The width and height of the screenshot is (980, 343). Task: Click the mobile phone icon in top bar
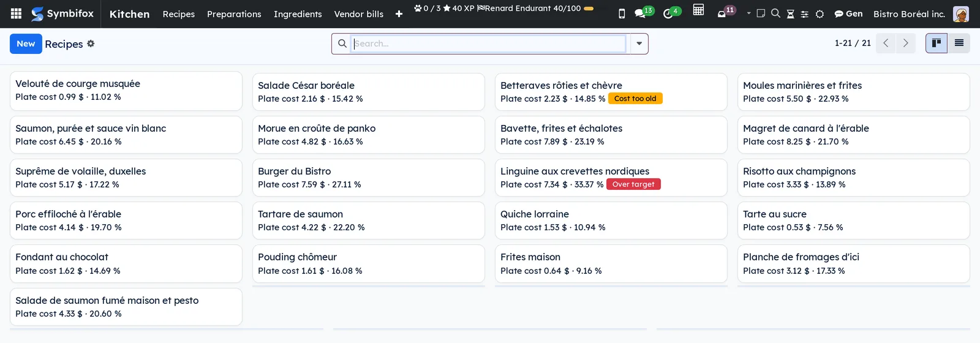[x=622, y=13]
